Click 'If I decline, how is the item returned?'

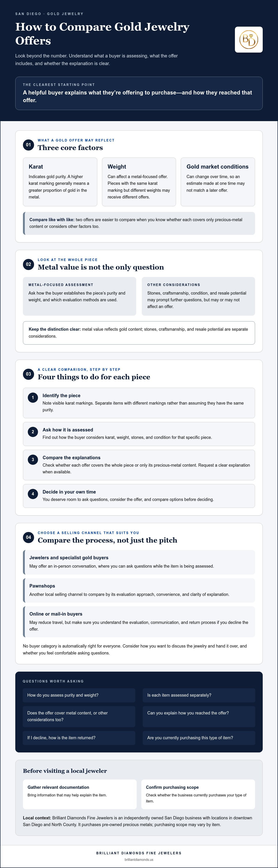click(79, 738)
